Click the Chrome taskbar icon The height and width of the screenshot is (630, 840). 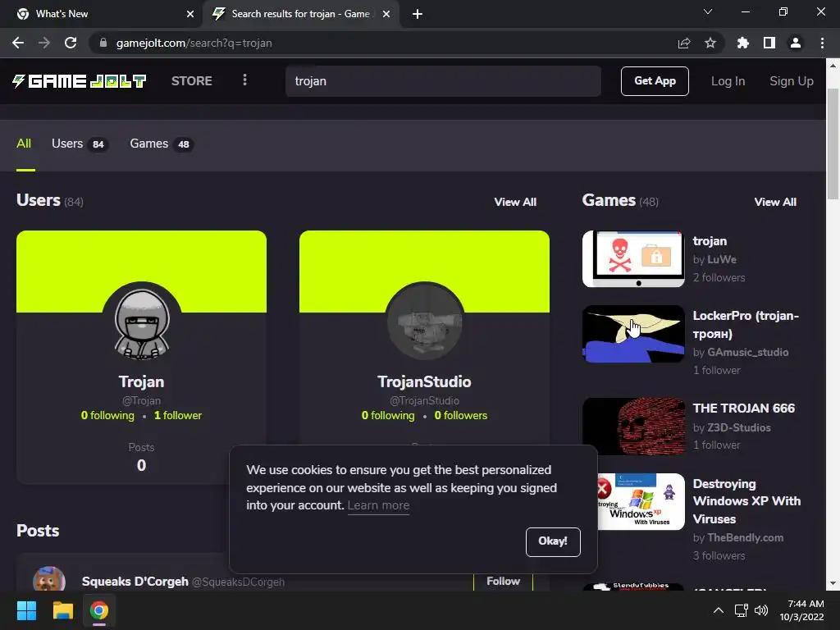99,610
